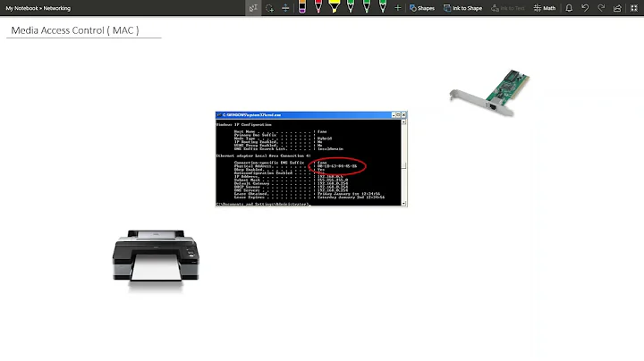Select the object/type text tool
This screenshot has height=361, width=644.
253,8
